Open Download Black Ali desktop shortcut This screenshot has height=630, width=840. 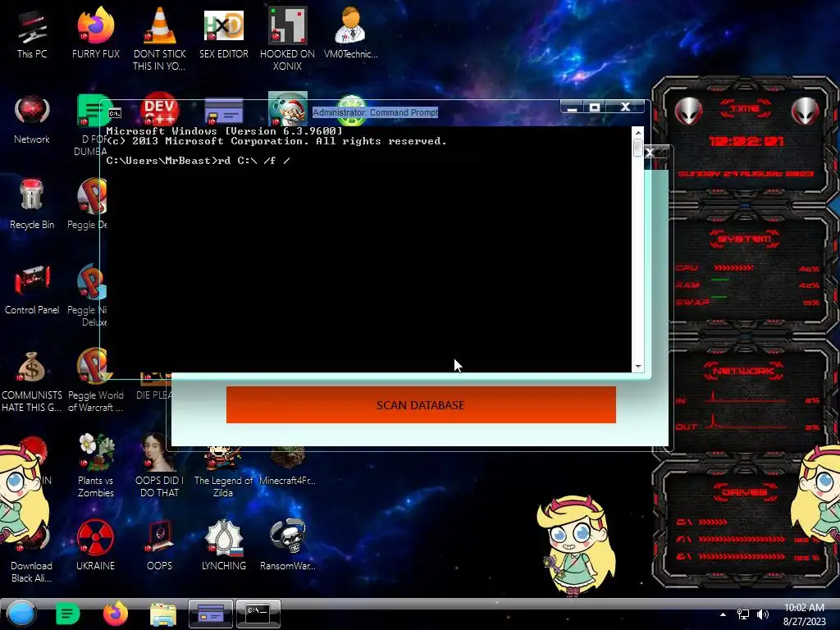click(x=32, y=552)
